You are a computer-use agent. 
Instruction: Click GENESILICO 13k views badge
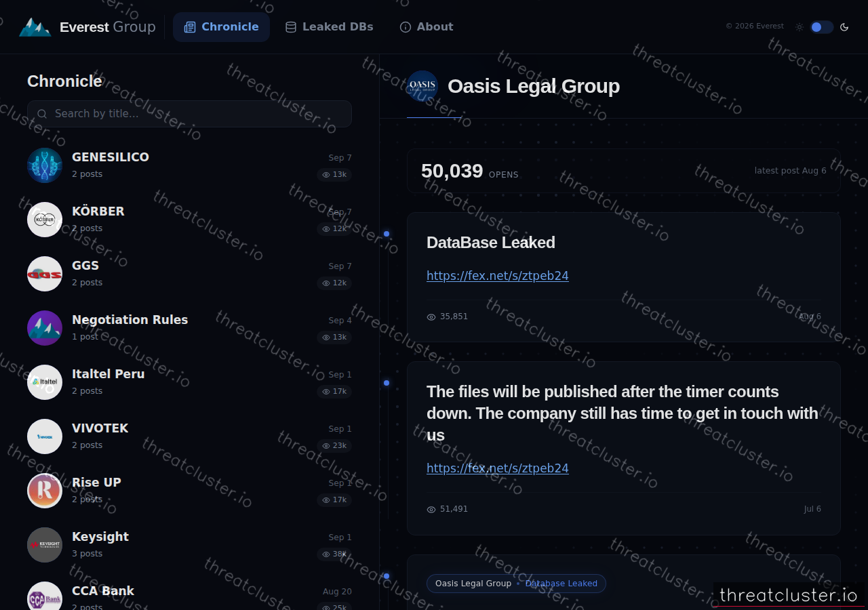[x=334, y=175]
